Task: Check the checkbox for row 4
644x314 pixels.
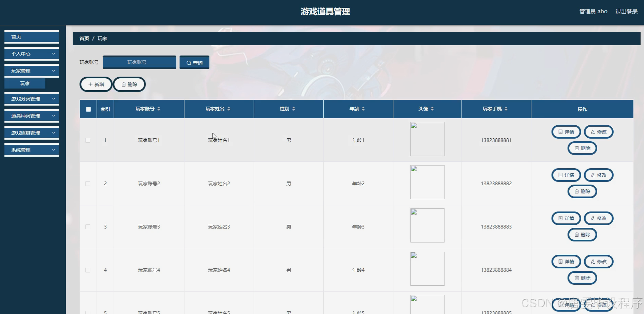Action: (x=88, y=270)
